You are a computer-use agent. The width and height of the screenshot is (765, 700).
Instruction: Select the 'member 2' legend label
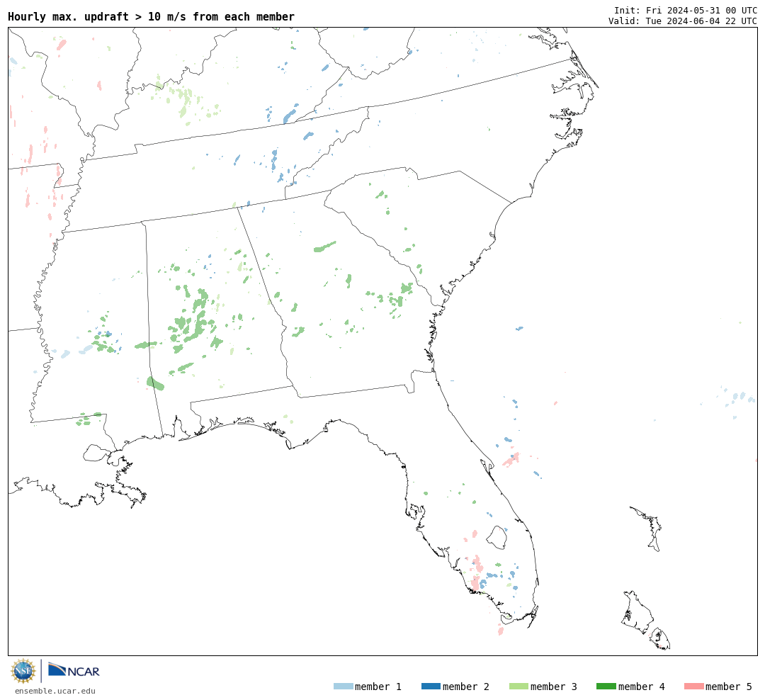coord(466,687)
